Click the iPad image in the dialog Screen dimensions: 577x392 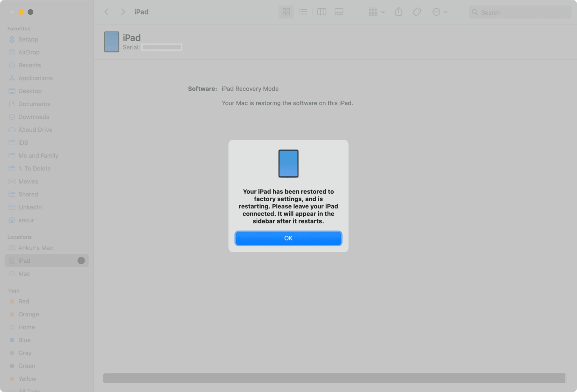pyautogui.click(x=288, y=163)
